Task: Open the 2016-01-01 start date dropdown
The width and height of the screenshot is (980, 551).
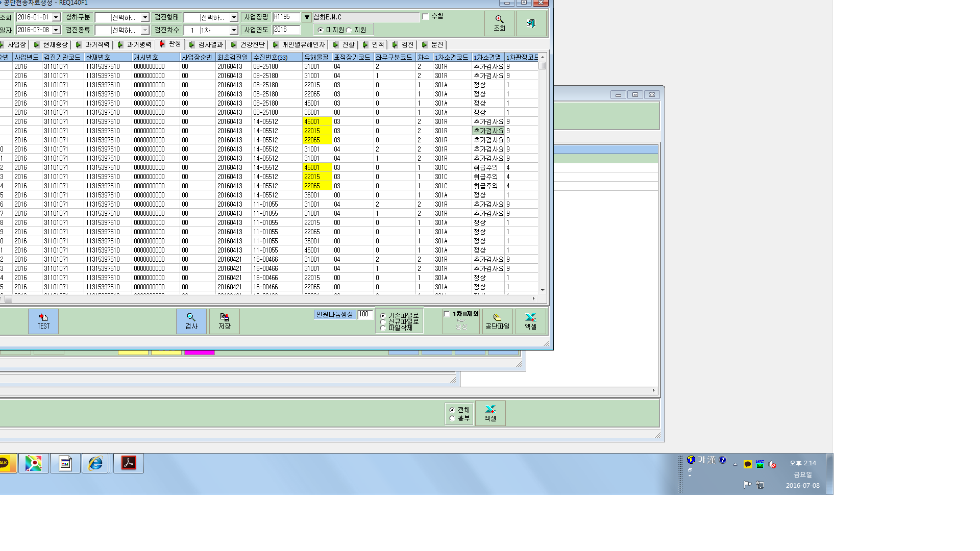Action: click(x=56, y=17)
